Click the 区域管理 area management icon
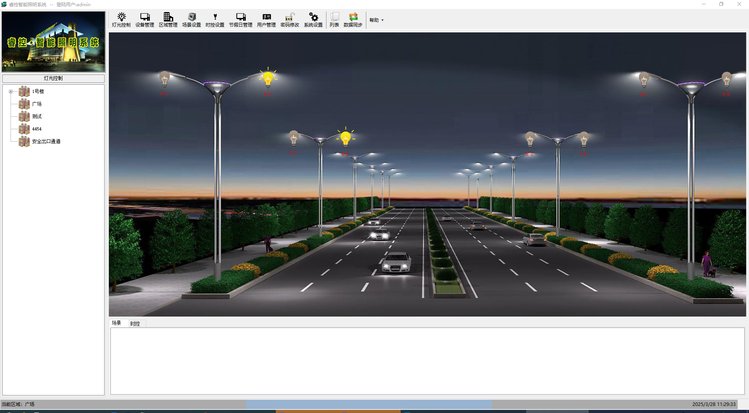This screenshot has width=749, height=413. (168, 19)
